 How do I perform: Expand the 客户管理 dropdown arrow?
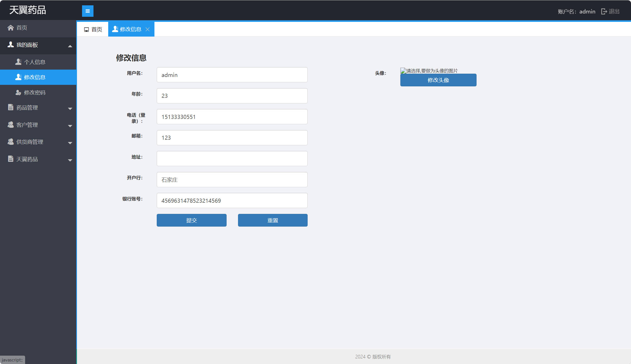click(x=70, y=126)
